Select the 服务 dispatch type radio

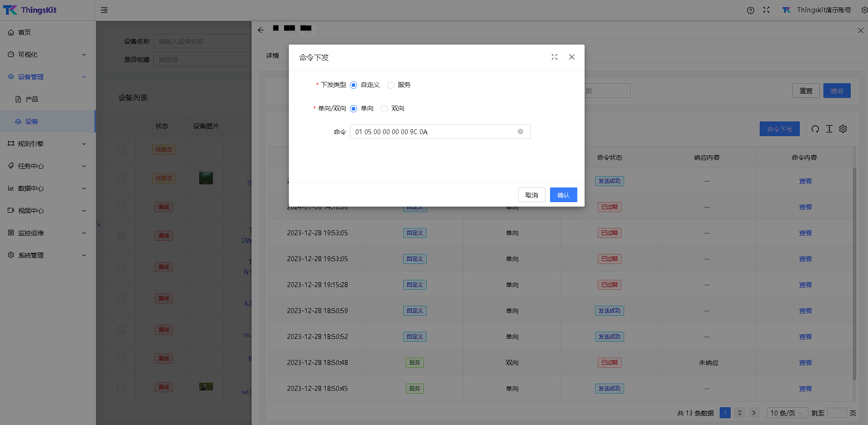click(x=391, y=85)
